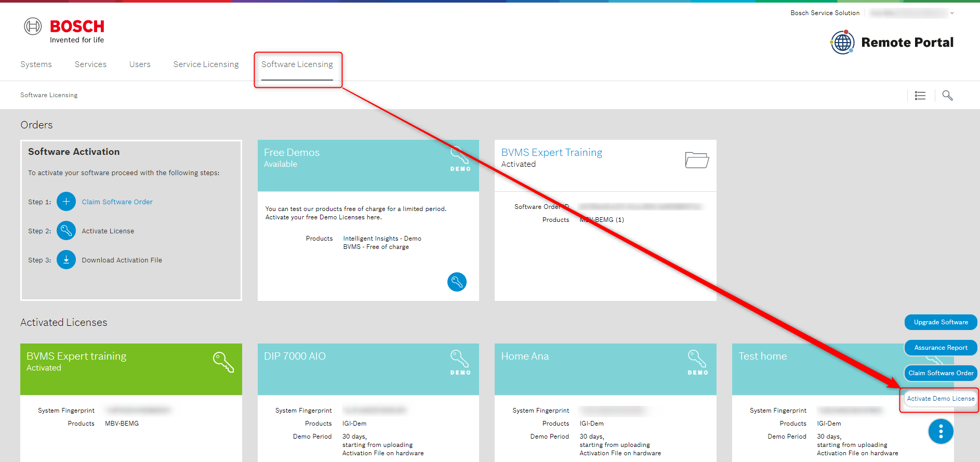The height and width of the screenshot is (462, 980).
Task: Click folder icon on BVMS Expert Training order
Action: (x=697, y=160)
